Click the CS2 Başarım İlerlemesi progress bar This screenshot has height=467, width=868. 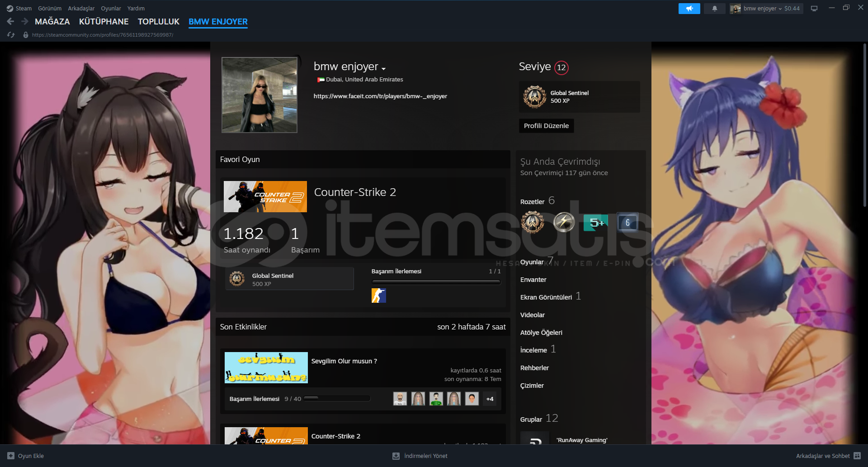(436, 282)
